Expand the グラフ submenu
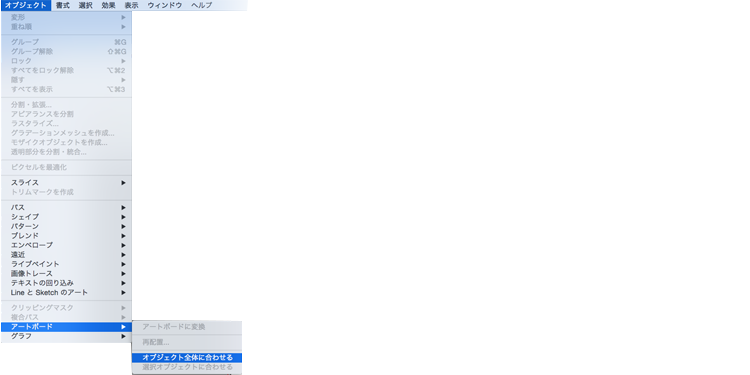Image resolution: width=750 pixels, height=375 pixels. click(x=66, y=336)
